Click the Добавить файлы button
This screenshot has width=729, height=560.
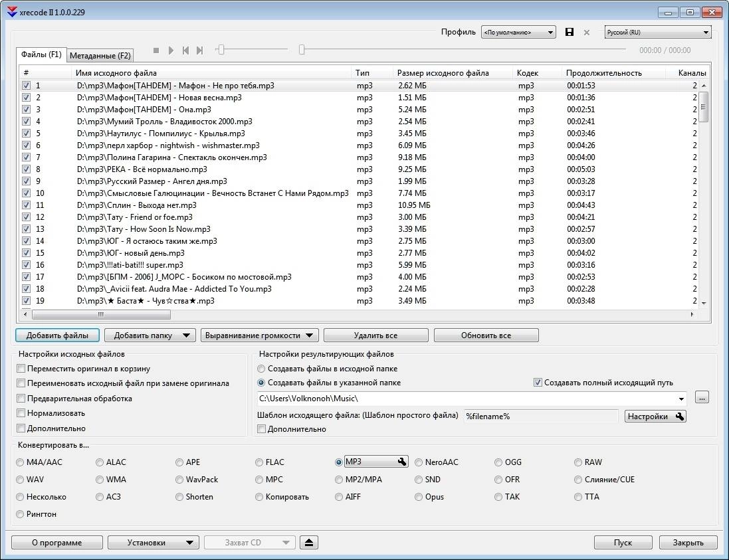57,335
